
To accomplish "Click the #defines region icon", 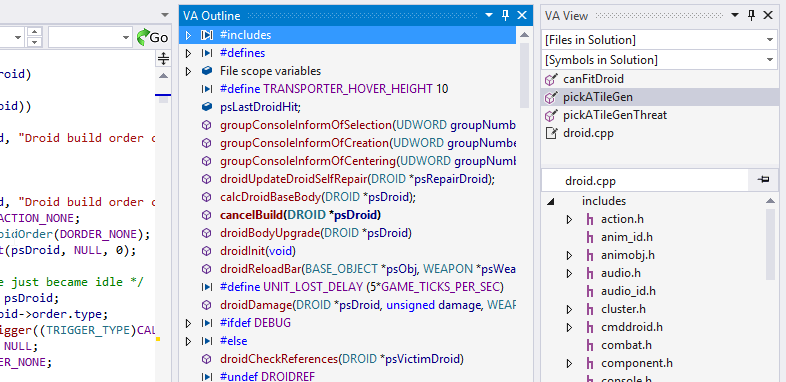I will pos(207,53).
